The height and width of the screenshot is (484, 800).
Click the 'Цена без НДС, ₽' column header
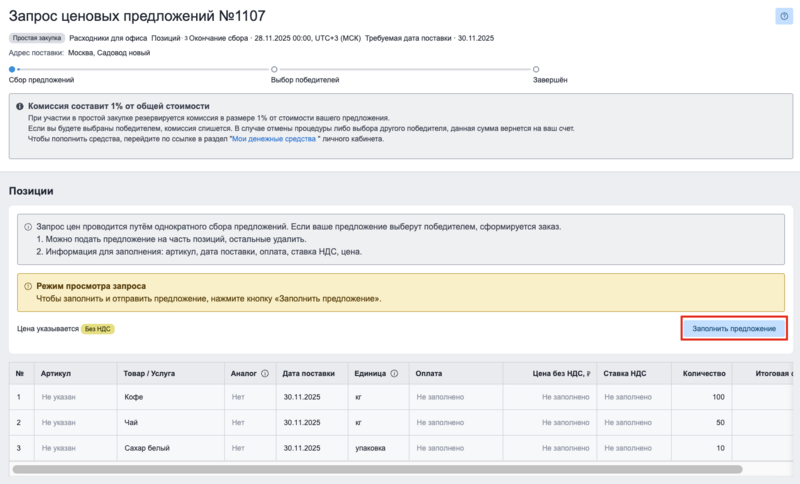(x=562, y=373)
